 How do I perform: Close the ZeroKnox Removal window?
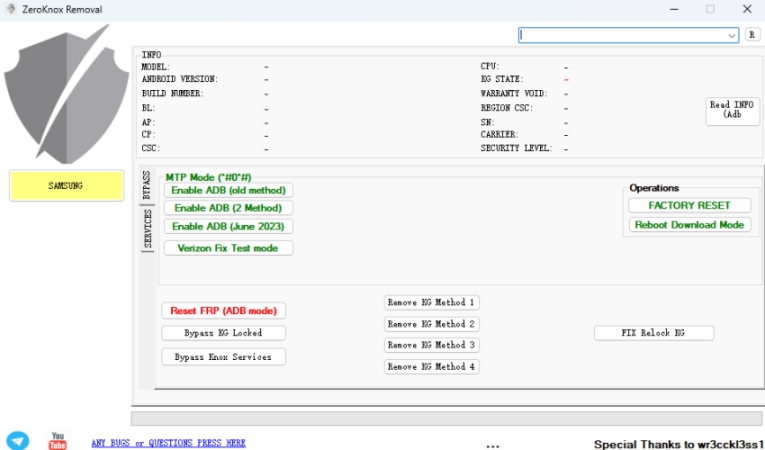[747, 9]
